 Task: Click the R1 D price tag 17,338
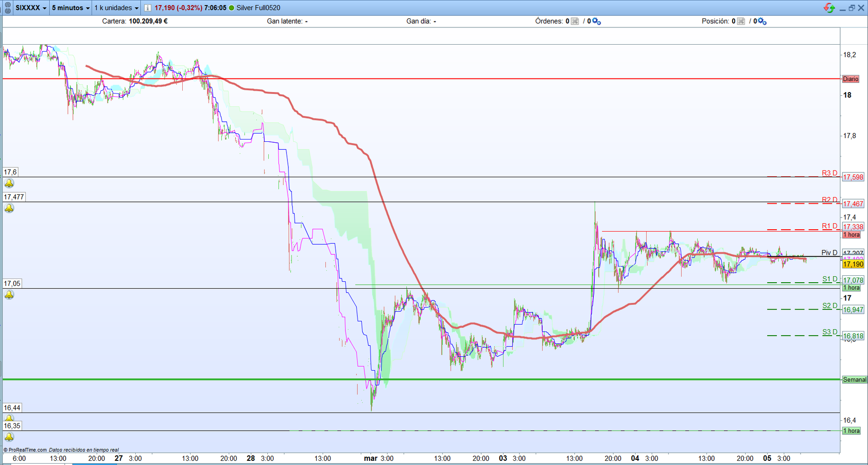click(x=853, y=227)
